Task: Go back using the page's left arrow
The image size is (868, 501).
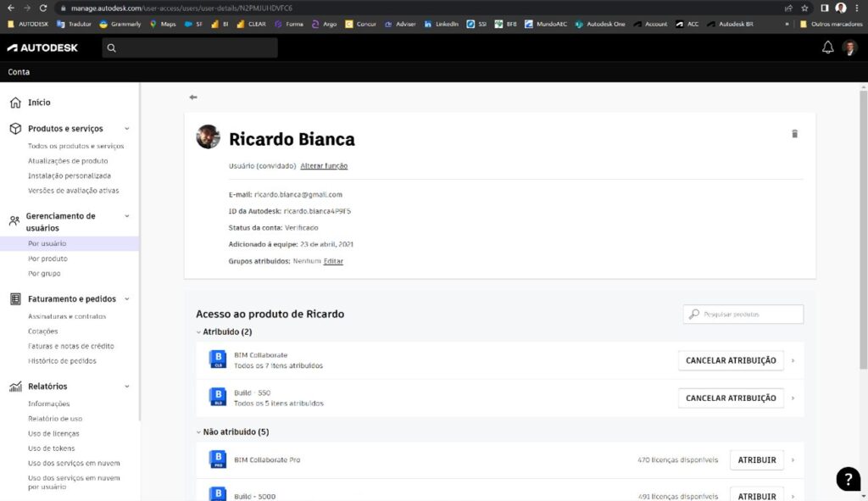Action: coord(193,97)
